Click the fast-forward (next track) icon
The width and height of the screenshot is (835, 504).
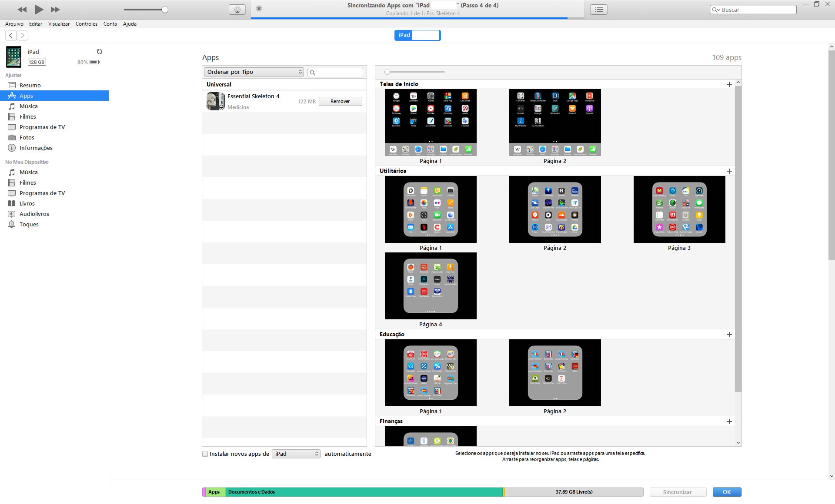tap(55, 10)
